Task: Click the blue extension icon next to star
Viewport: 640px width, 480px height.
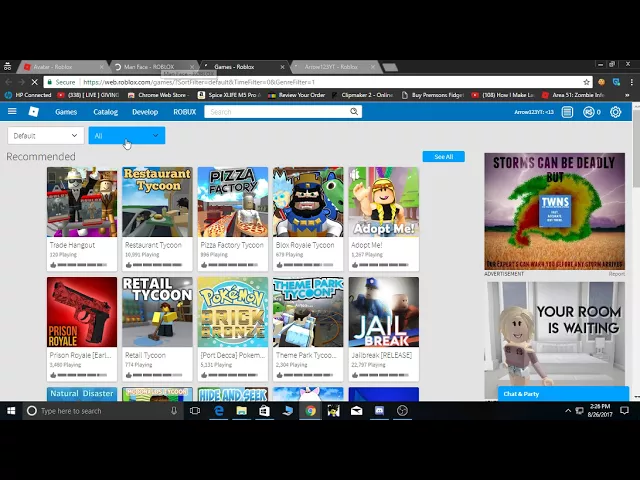Action: [616, 82]
